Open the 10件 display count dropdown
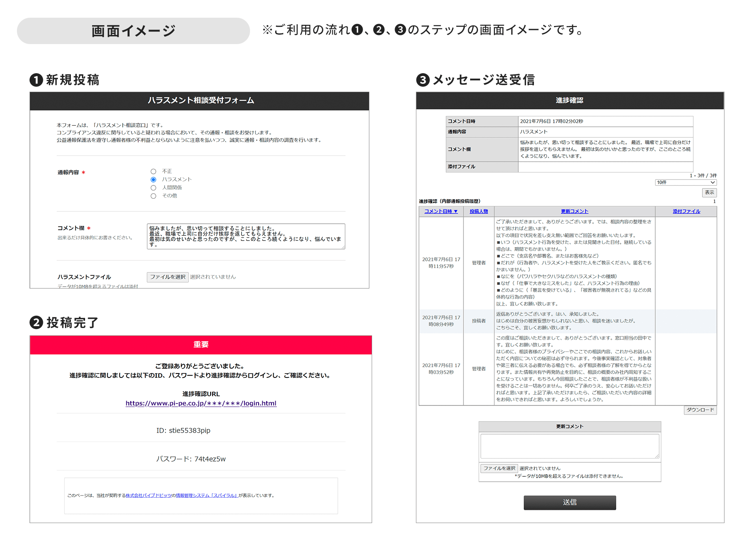The image size is (756, 551). pos(686,183)
